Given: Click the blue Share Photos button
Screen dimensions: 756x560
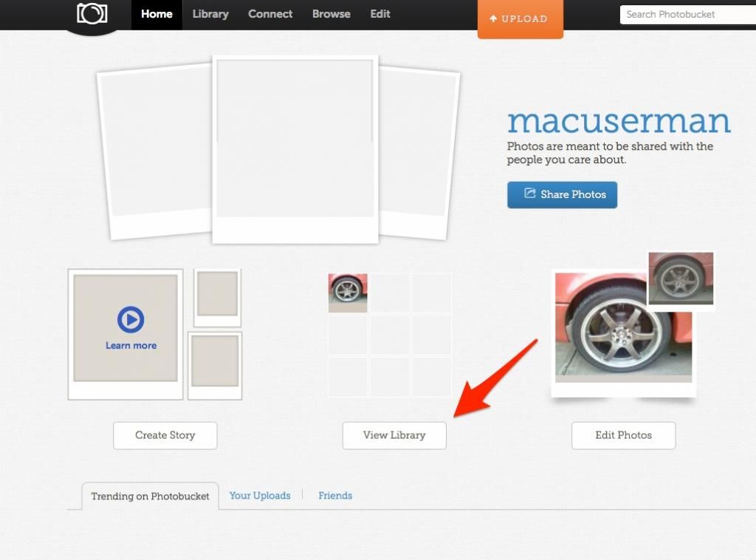Looking at the screenshot, I should (x=562, y=194).
